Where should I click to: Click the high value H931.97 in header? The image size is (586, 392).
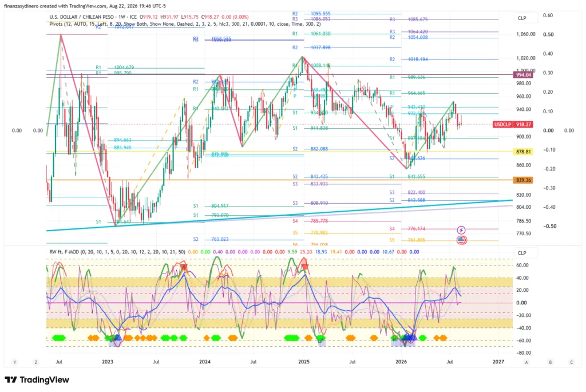tap(169, 17)
